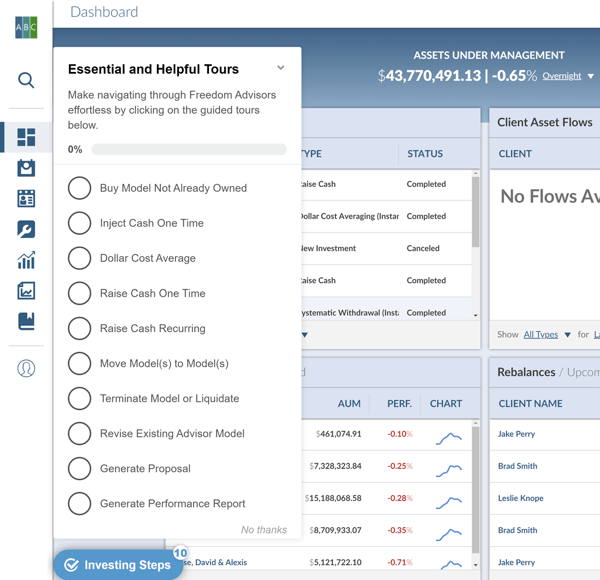Select the Generate Proposal tour circle

80,468
